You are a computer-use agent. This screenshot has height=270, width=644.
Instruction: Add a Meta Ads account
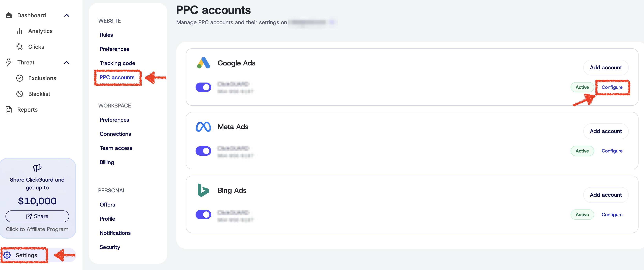click(x=606, y=131)
